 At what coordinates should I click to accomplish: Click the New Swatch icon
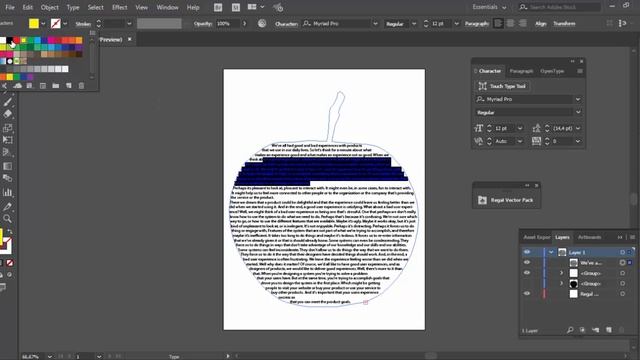click(69, 86)
